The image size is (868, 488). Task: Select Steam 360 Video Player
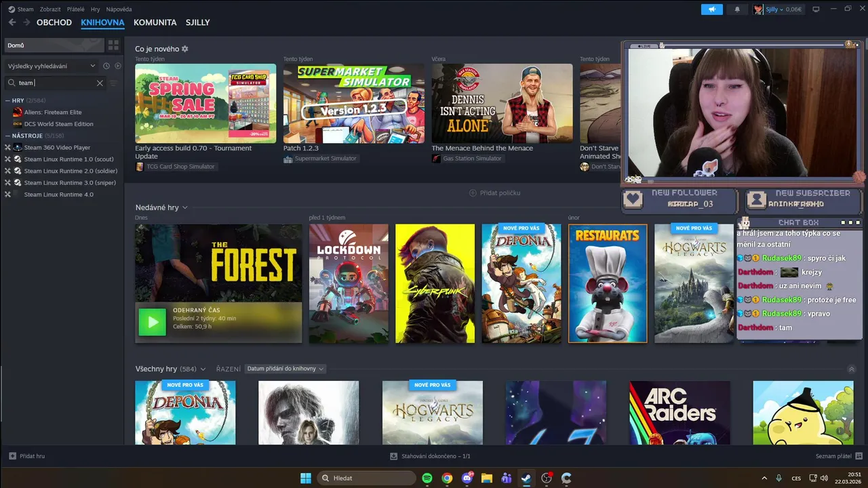point(57,147)
